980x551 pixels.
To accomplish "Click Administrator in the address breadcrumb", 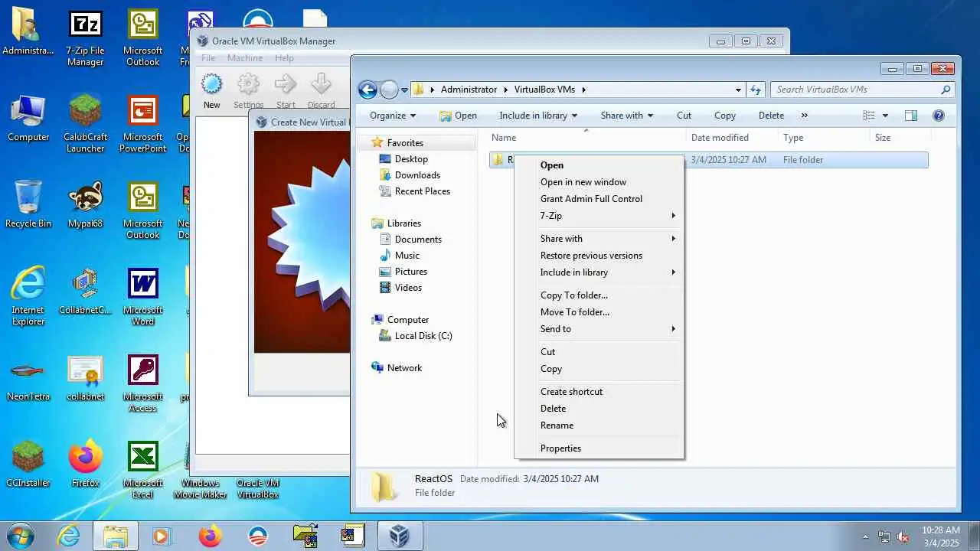I will [469, 90].
